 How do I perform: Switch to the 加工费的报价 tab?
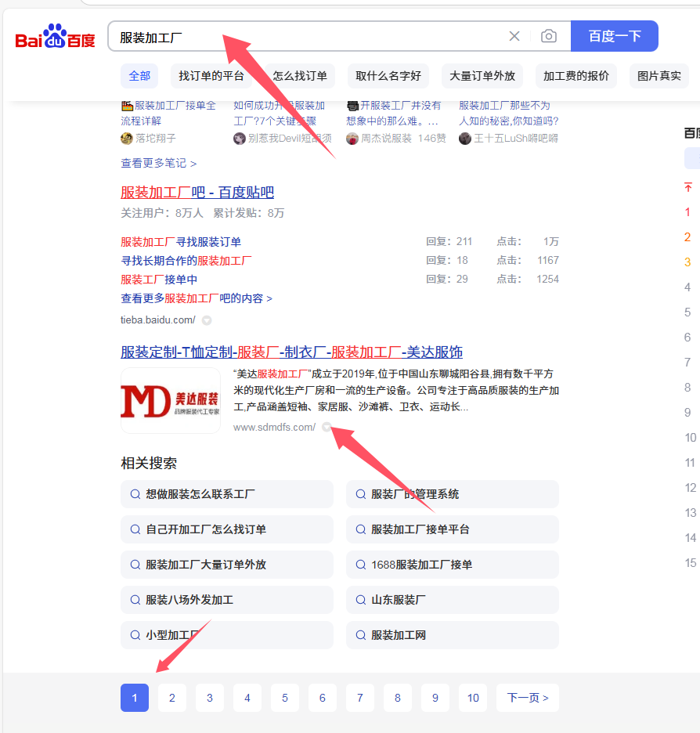pos(576,76)
